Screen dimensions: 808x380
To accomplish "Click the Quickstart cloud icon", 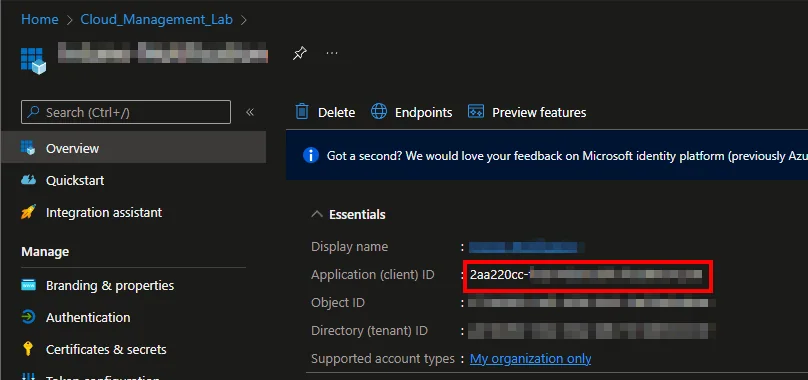I will [x=28, y=180].
